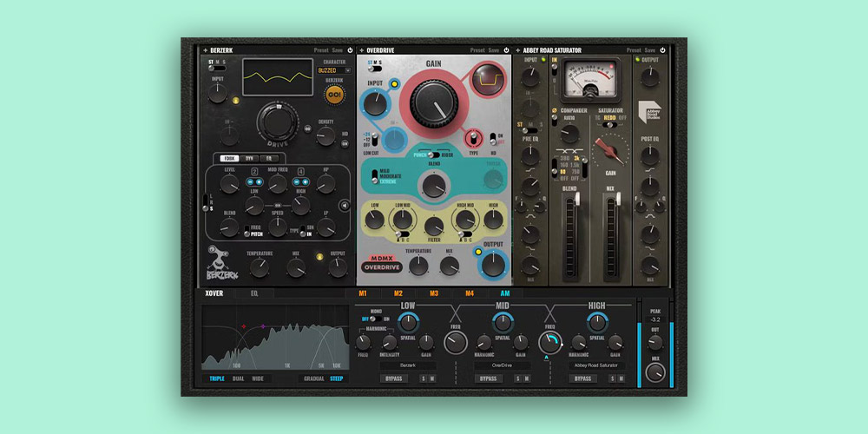Toggle the Berzerk HD ON button
868x434 pixels.
coord(345,143)
